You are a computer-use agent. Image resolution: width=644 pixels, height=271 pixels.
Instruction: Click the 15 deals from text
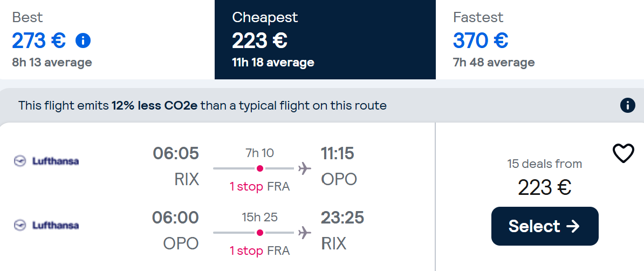(x=545, y=164)
